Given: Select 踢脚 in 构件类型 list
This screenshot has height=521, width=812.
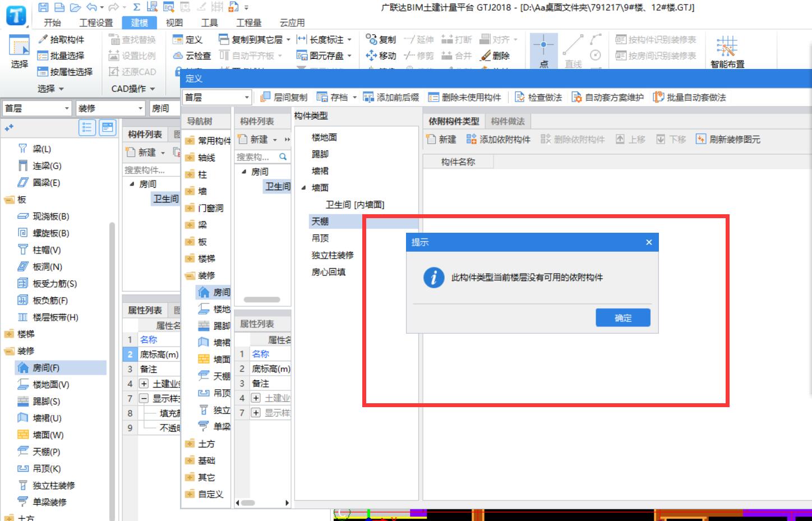Looking at the screenshot, I should point(320,154).
